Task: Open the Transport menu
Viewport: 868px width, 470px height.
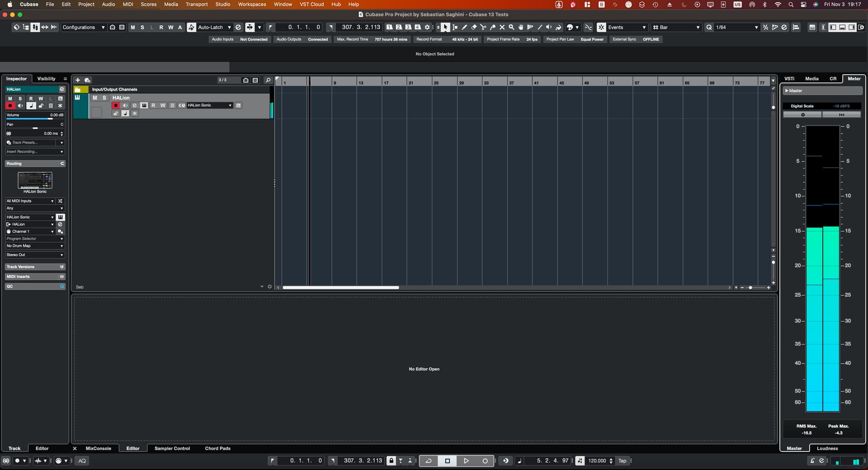Action: click(x=197, y=5)
